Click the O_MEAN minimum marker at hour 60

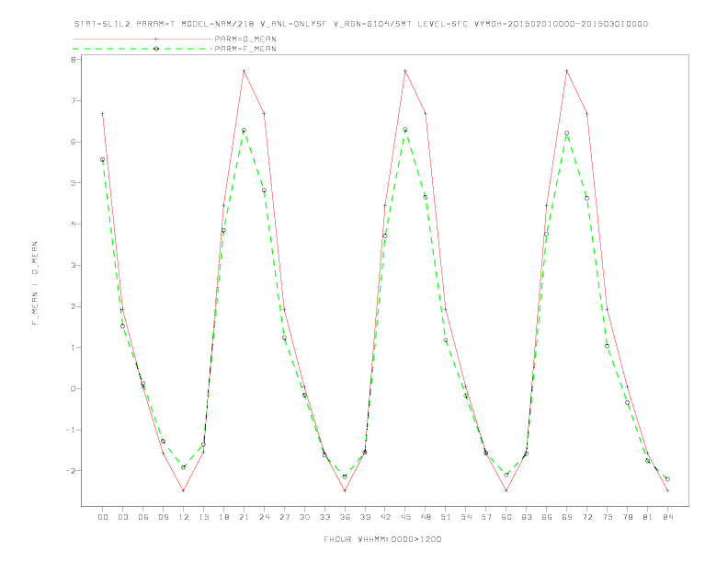tap(506, 490)
